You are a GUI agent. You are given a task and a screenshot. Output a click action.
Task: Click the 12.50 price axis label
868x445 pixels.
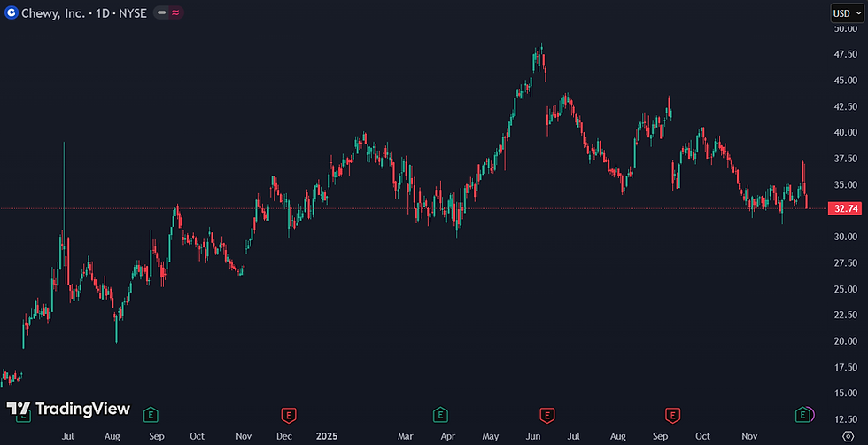click(x=846, y=419)
